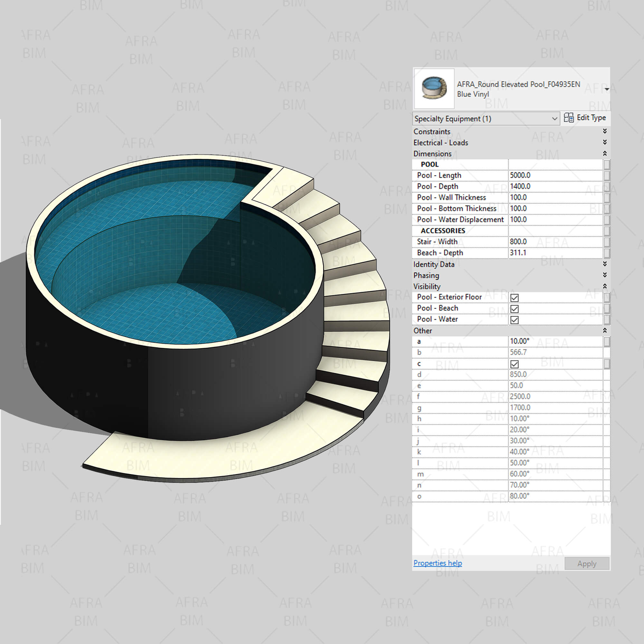Open the type selector dropdown arrow

(607, 89)
